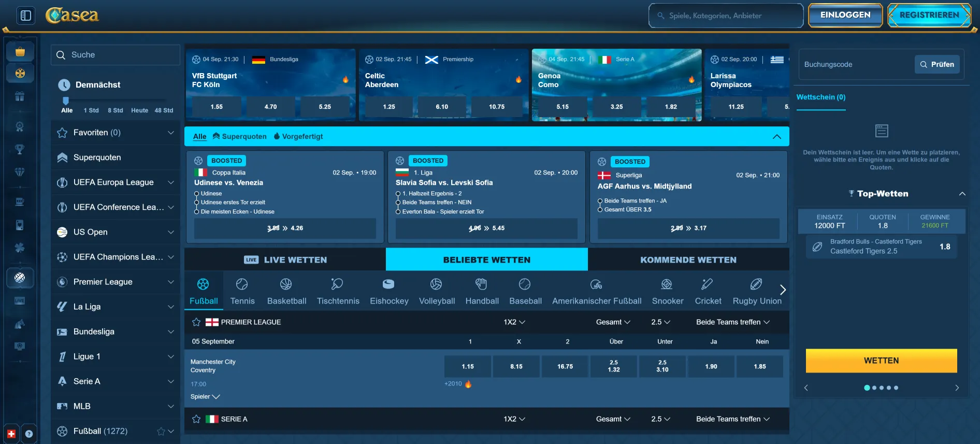
Task: Favorite the Premier League with its star
Action: [196, 322]
